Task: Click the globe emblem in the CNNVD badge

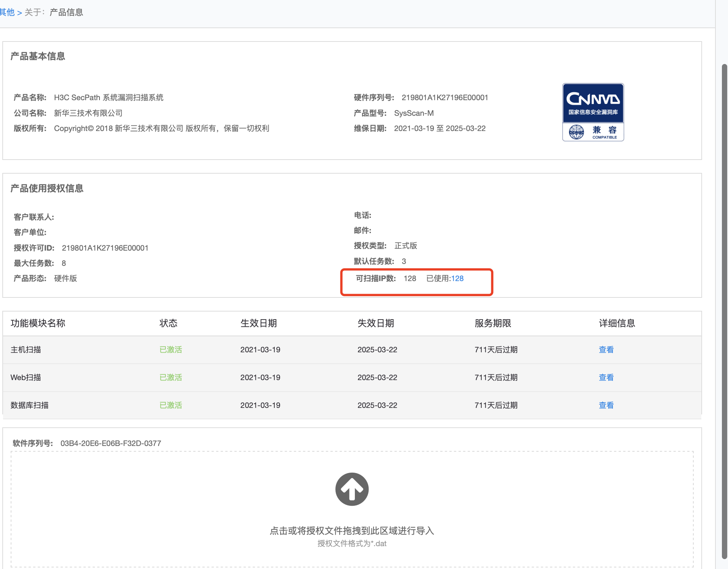Action: (576, 132)
